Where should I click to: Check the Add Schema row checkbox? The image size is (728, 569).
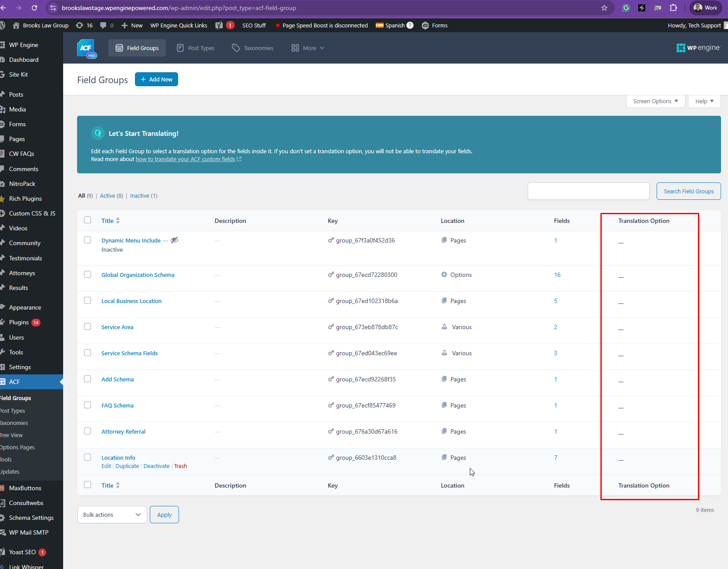click(x=88, y=379)
